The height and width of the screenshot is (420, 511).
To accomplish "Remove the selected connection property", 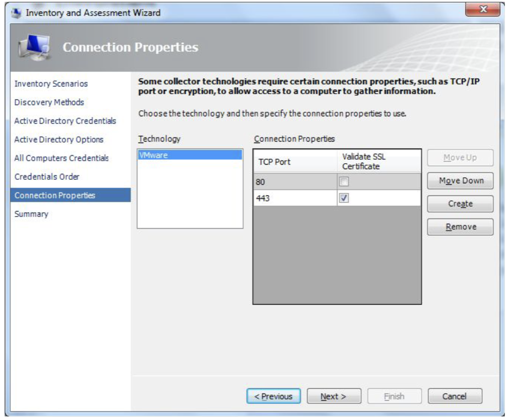I will pyautogui.click(x=460, y=227).
